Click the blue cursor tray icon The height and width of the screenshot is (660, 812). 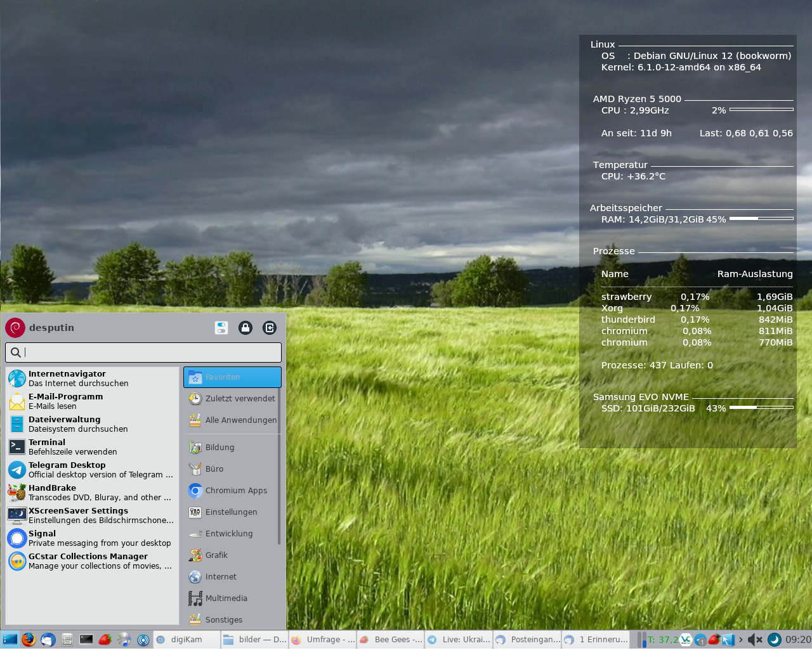pyautogui.click(x=728, y=640)
